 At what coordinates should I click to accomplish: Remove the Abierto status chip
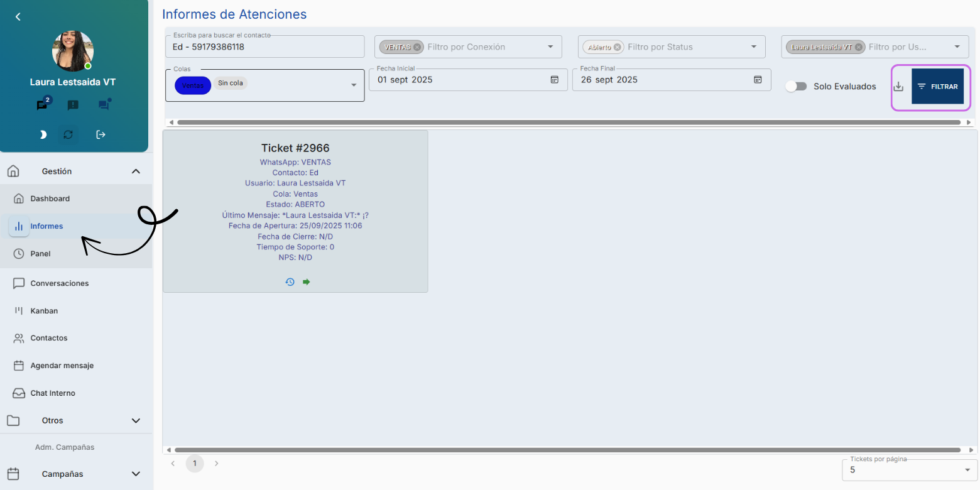point(617,47)
